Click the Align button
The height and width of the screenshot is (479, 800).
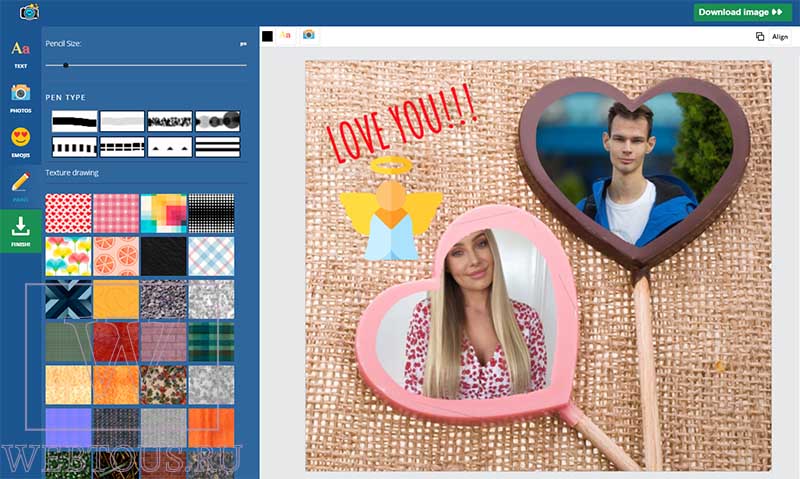point(780,36)
